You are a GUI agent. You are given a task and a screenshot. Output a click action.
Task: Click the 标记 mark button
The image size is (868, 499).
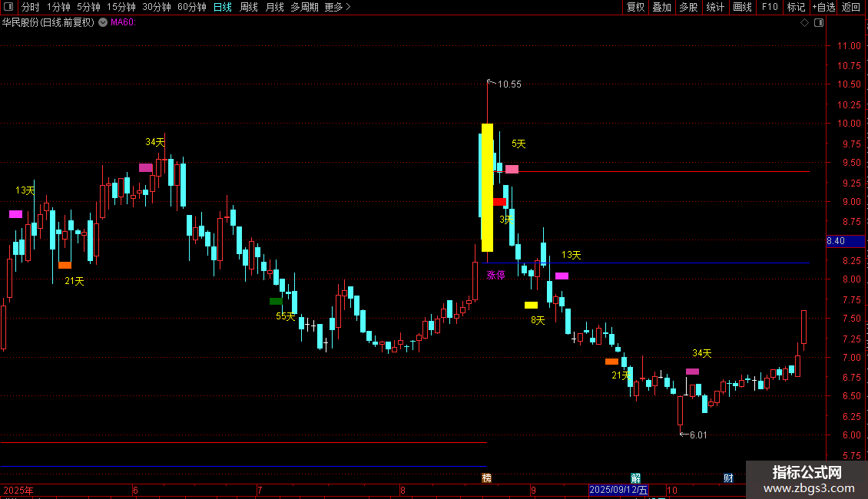[x=796, y=7]
